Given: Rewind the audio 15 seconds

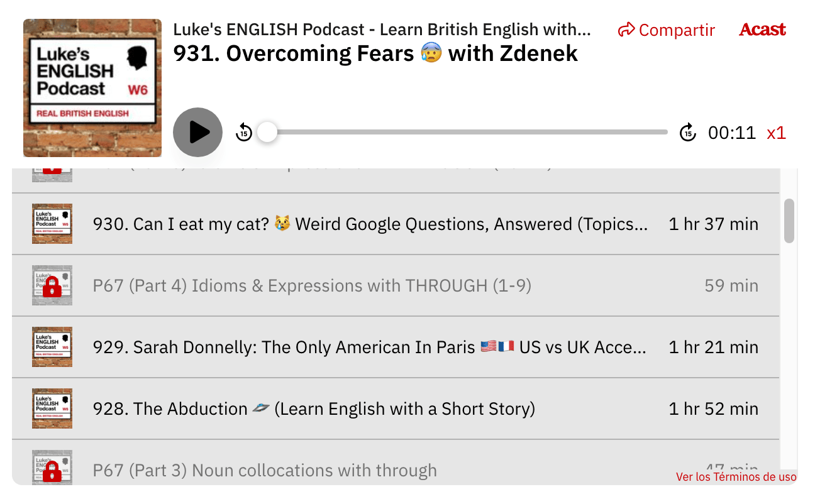Looking at the screenshot, I should 244,132.
